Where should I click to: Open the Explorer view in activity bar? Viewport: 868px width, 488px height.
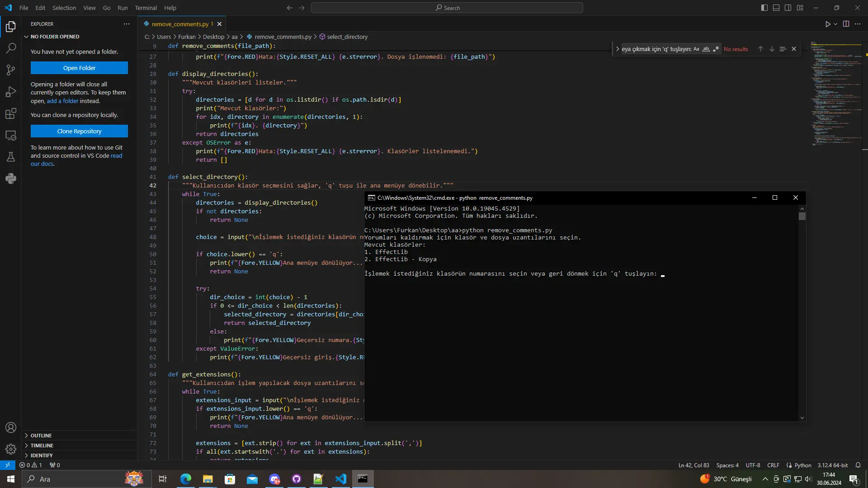[x=11, y=27]
